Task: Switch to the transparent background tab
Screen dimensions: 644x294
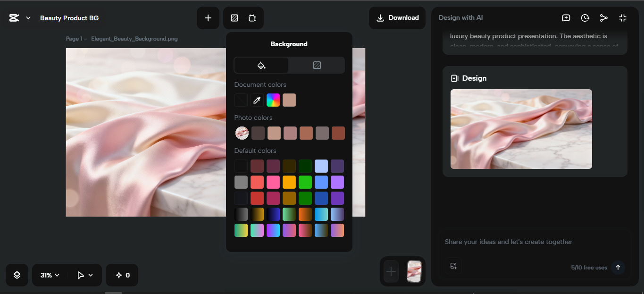Action: (x=317, y=65)
